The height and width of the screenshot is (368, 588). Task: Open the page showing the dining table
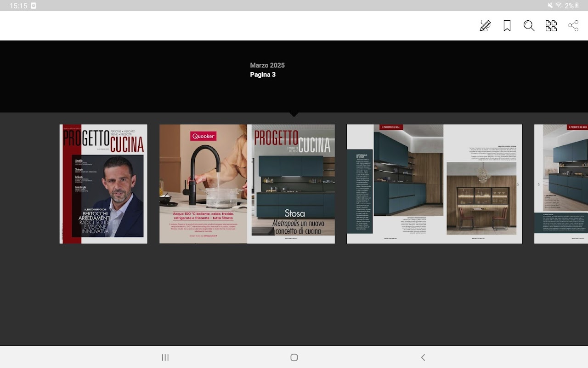point(479,184)
